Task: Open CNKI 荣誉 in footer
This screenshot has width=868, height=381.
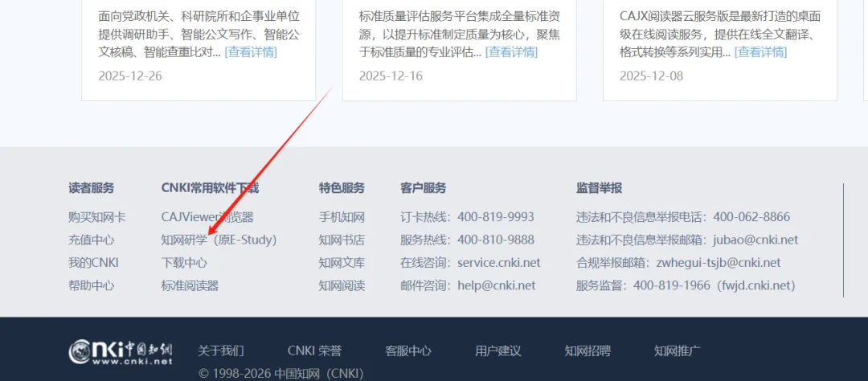Action: click(314, 350)
